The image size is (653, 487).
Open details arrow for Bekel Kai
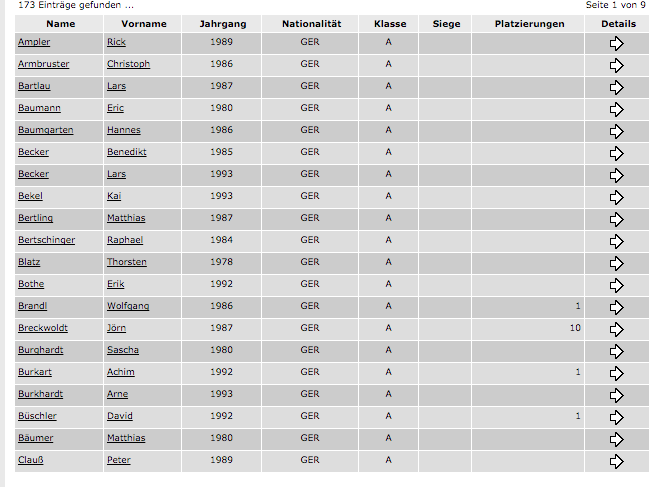click(x=616, y=197)
